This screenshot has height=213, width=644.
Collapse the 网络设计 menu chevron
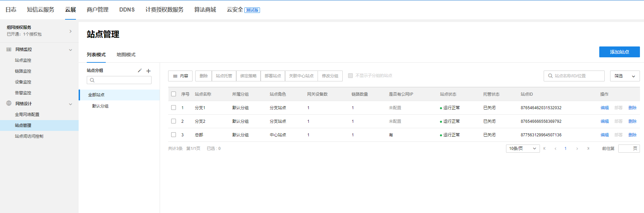[x=71, y=104]
